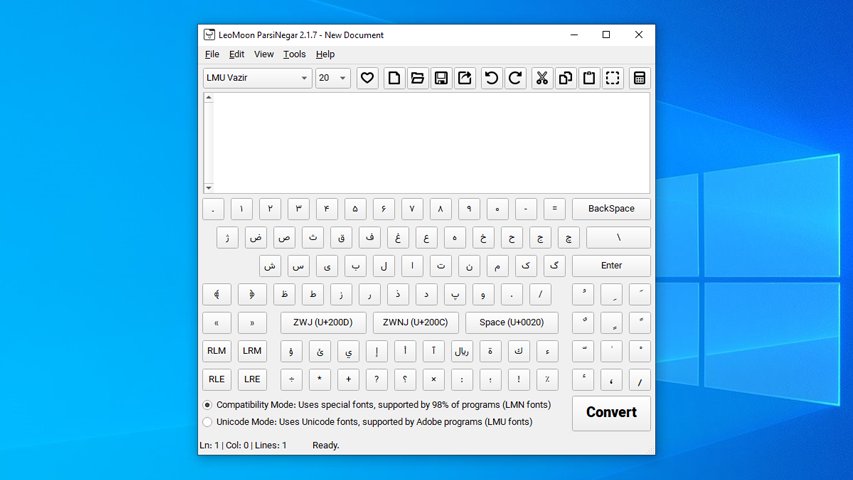This screenshot has width=853, height=480.
Task: Open the calculator icon in toolbar
Action: coord(639,78)
